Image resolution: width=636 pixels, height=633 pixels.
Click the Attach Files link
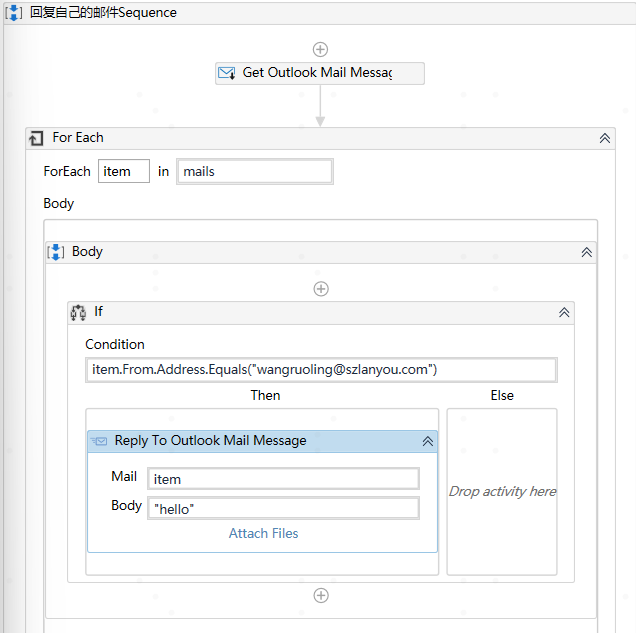263,533
